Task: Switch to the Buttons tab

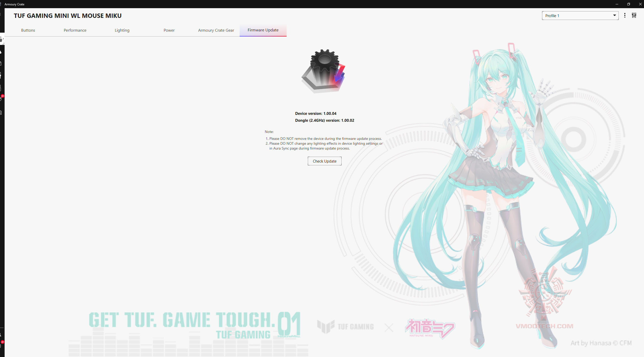Action: (28, 30)
